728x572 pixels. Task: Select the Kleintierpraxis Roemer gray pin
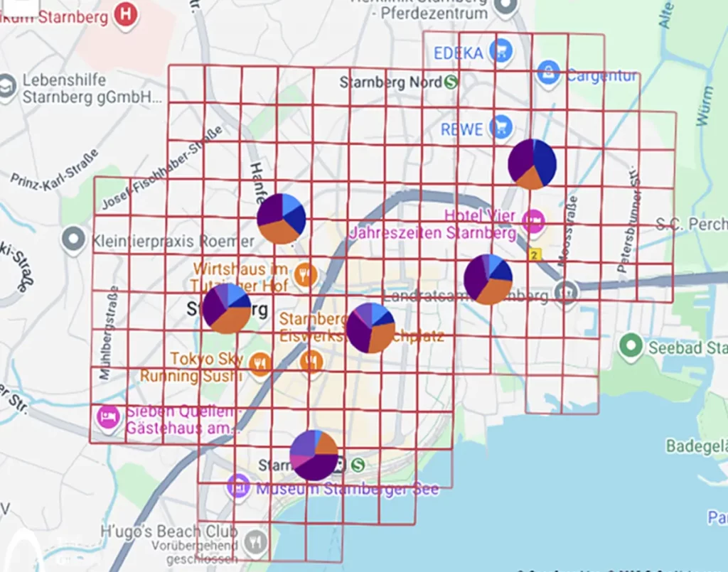pos(74,241)
